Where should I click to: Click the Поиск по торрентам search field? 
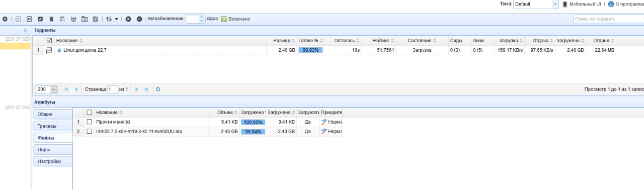click(x=608, y=19)
